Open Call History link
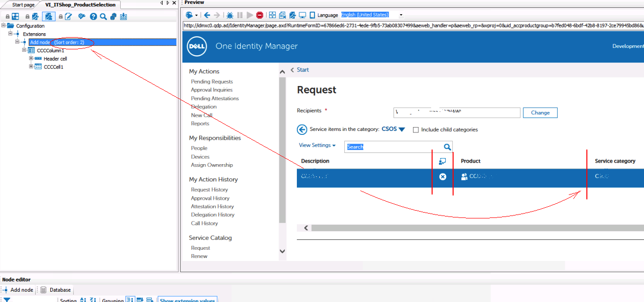 click(x=205, y=223)
